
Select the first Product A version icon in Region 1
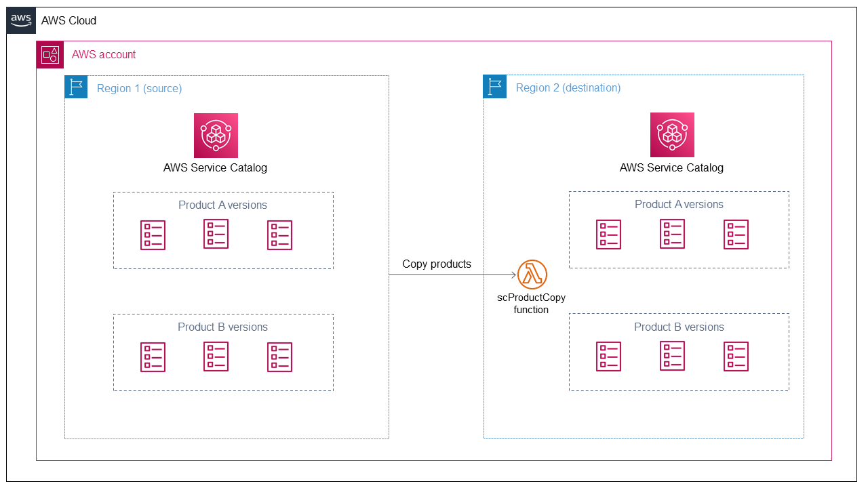pyautogui.click(x=153, y=235)
